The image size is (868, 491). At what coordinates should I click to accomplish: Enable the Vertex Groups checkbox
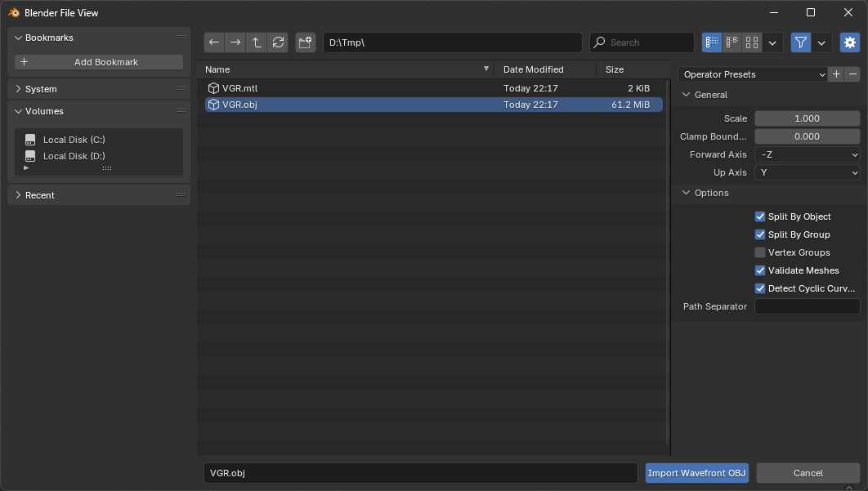tap(759, 252)
